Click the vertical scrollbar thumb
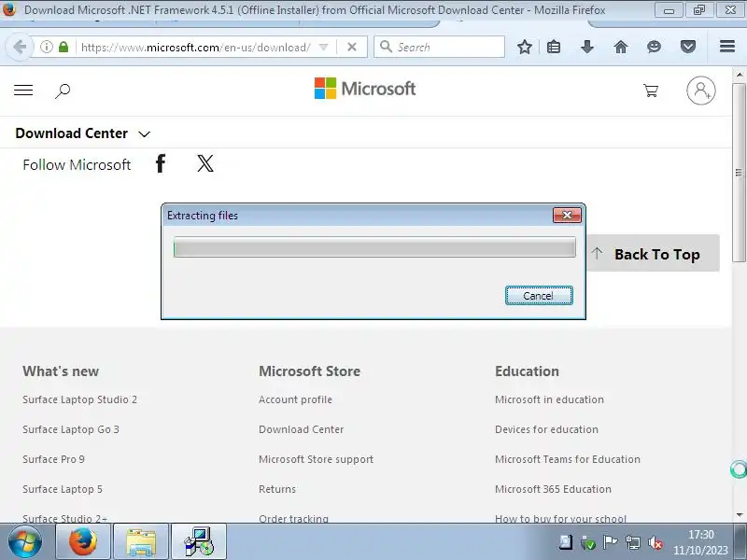Viewport: 747px width, 560px height. click(740, 172)
